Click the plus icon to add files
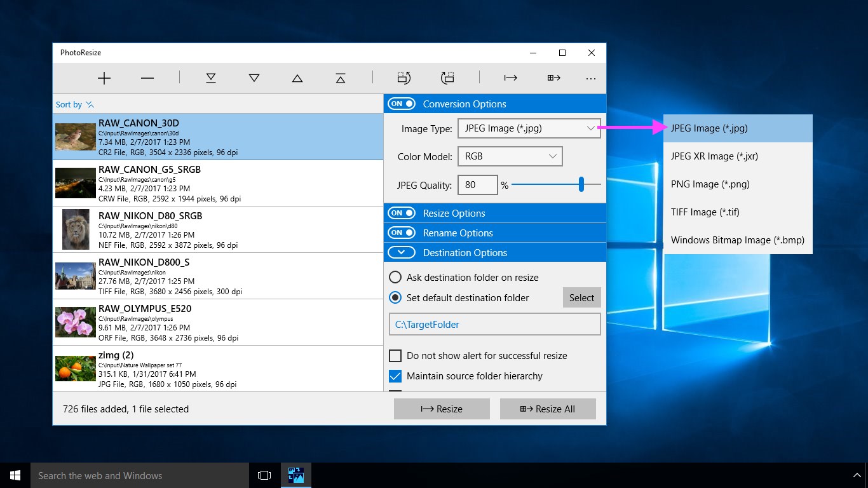868x488 pixels. pos(104,78)
